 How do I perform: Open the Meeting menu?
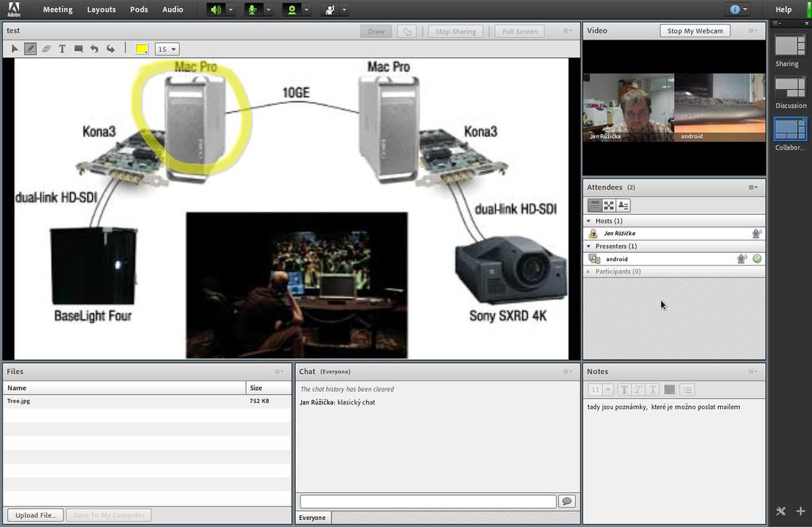coord(57,10)
